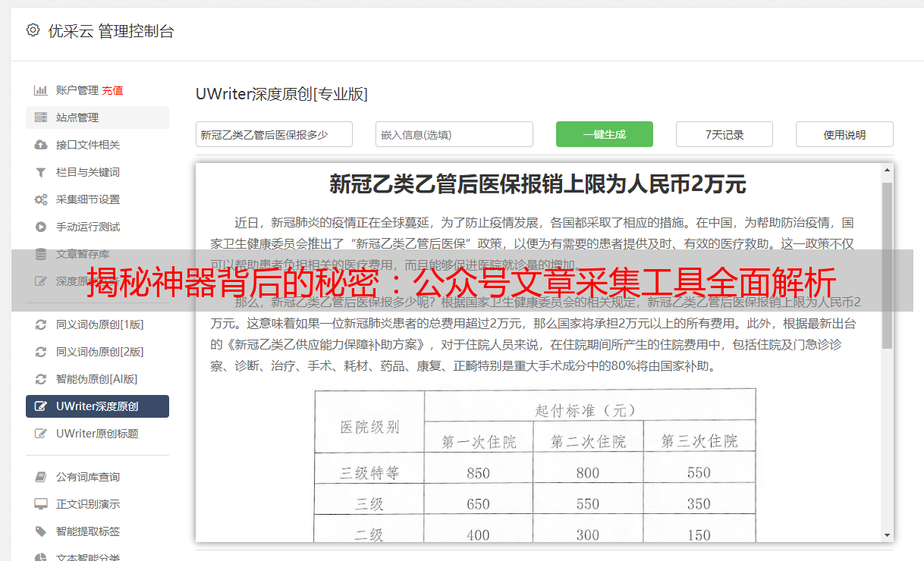Choose 智能伪原创[AI版]
The width and height of the screenshot is (924, 561).
[97, 379]
